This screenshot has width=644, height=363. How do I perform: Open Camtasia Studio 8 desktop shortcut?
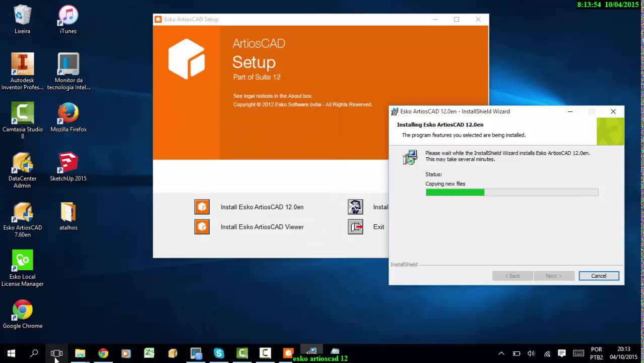pyautogui.click(x=22, y=120)
